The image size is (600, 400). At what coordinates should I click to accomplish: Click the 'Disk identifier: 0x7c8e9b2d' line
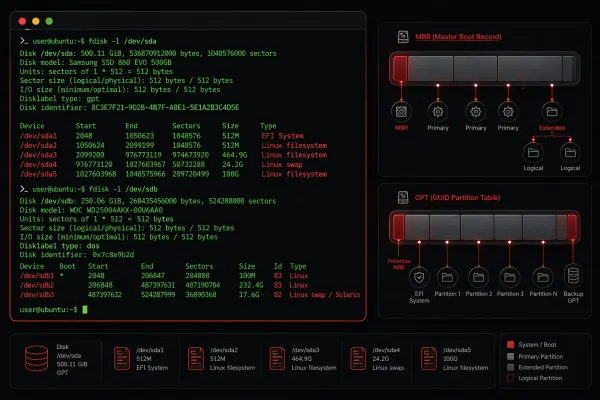(77, 255)
